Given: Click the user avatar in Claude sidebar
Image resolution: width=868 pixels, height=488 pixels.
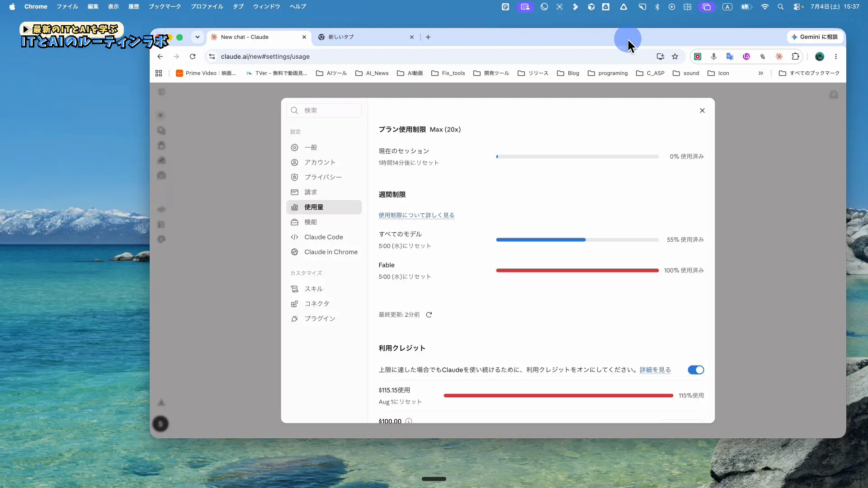Looking at the screenshot, I should click(160, 424).
